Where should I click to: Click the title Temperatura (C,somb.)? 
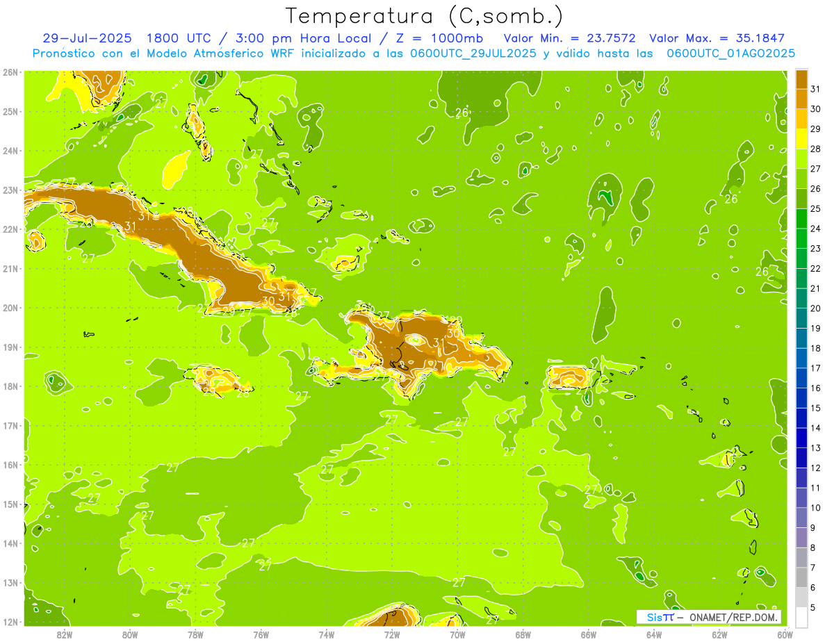424,16
